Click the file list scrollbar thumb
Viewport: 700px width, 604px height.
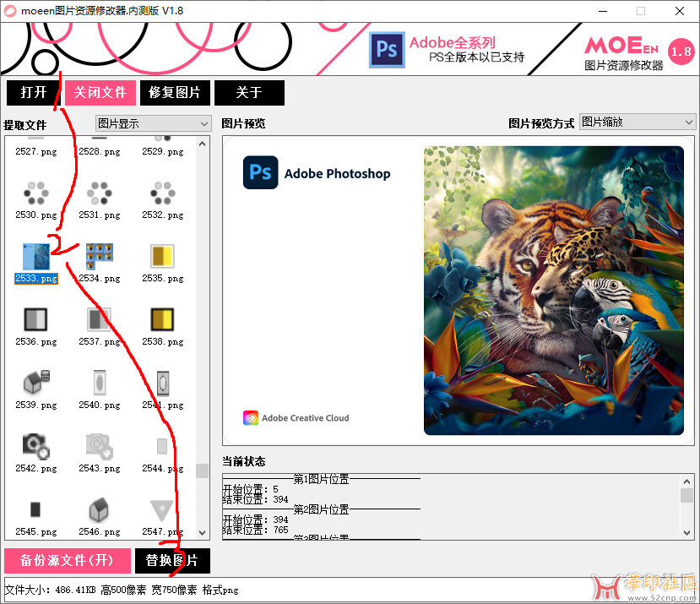coord(203,471)
